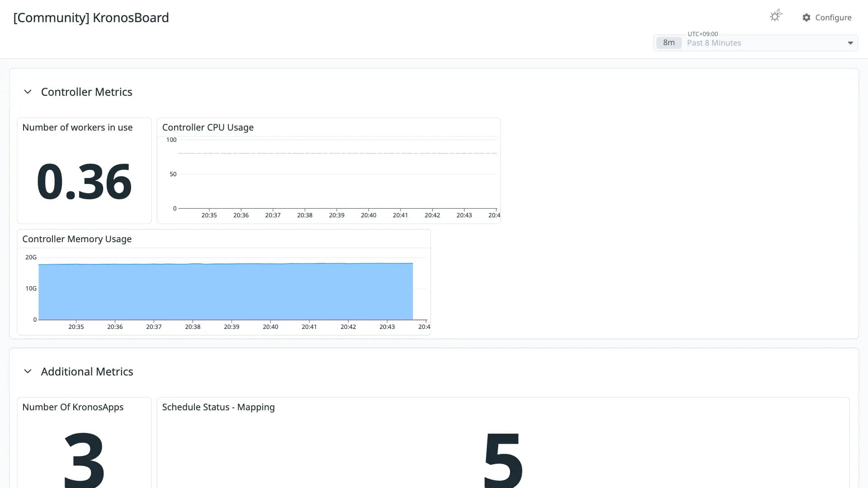
Task: Select the Number Of KronosApps widget
Action: (85, 443)
